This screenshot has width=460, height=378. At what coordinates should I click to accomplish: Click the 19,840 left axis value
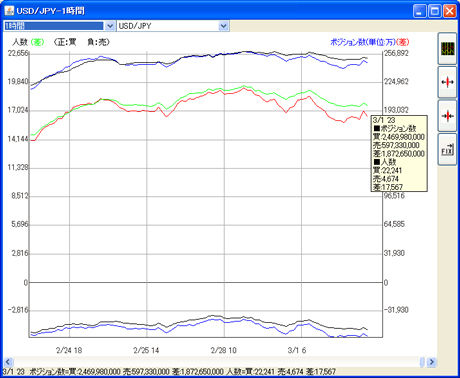tap(18, 82)
